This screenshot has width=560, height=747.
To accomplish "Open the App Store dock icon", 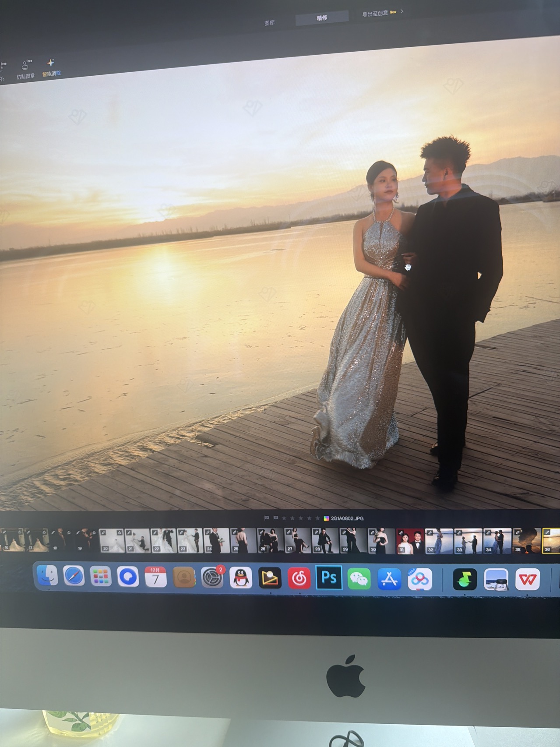I will pyautogui.click(x=389, y=579).
